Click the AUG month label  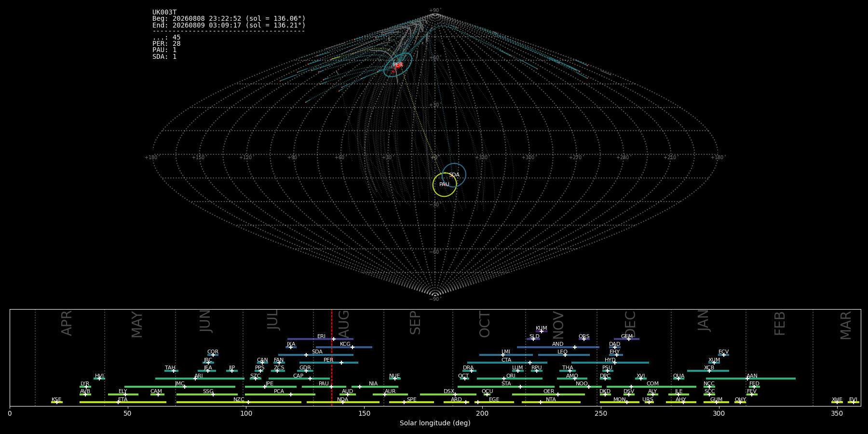(x=344, y=324)
